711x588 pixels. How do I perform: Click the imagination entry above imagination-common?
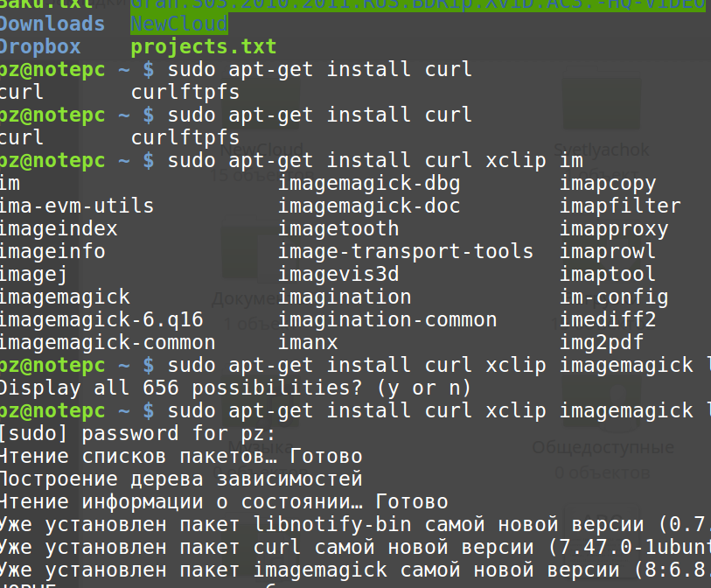(345, 297)
